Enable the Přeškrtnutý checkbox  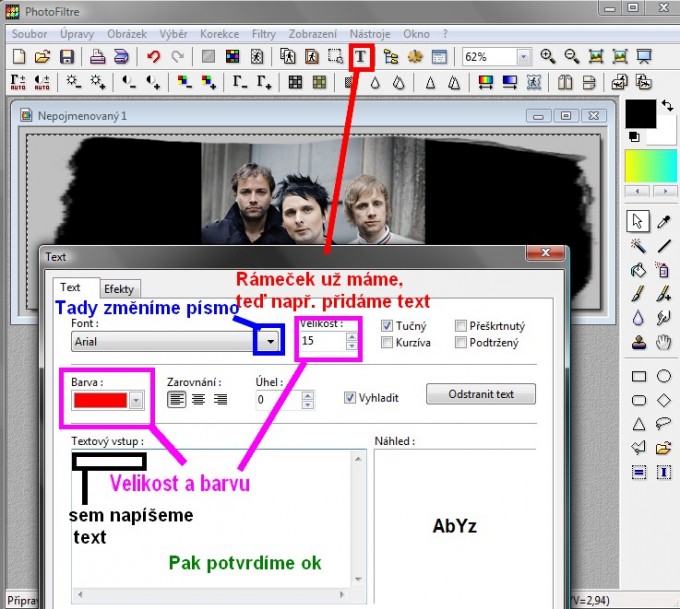point(461,326)
